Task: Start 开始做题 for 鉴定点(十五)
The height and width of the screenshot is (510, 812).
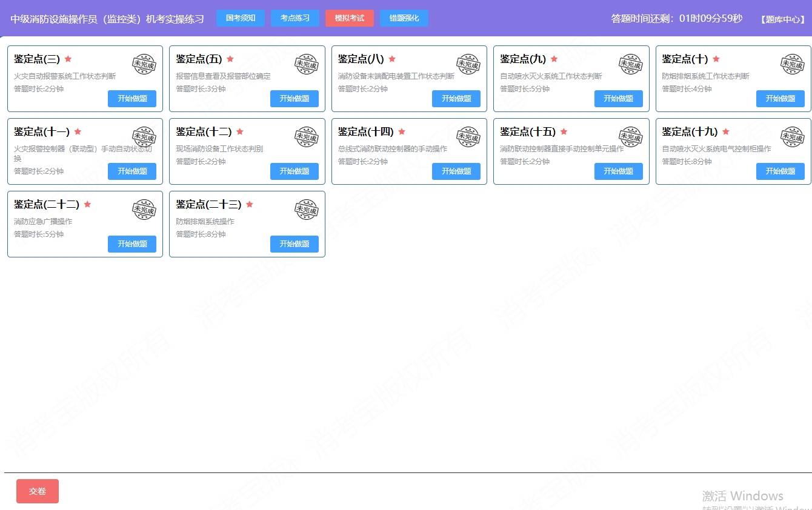Action: 619,171
